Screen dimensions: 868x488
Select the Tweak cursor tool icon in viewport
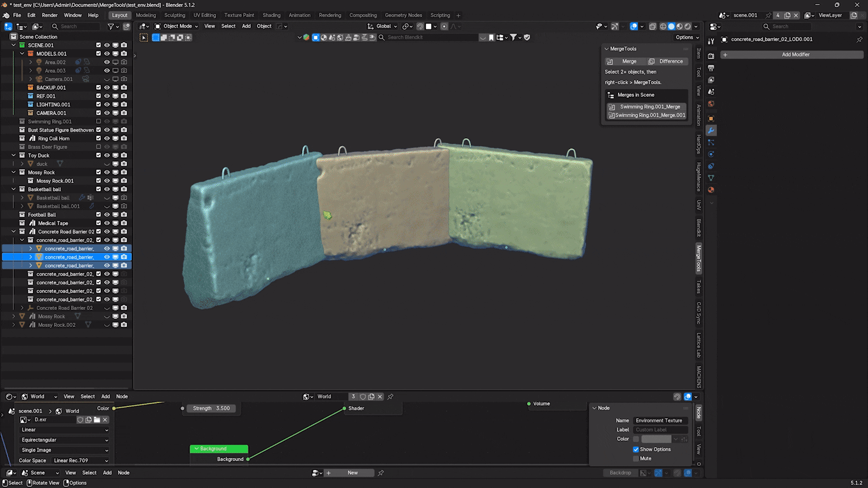coord(144,38)
